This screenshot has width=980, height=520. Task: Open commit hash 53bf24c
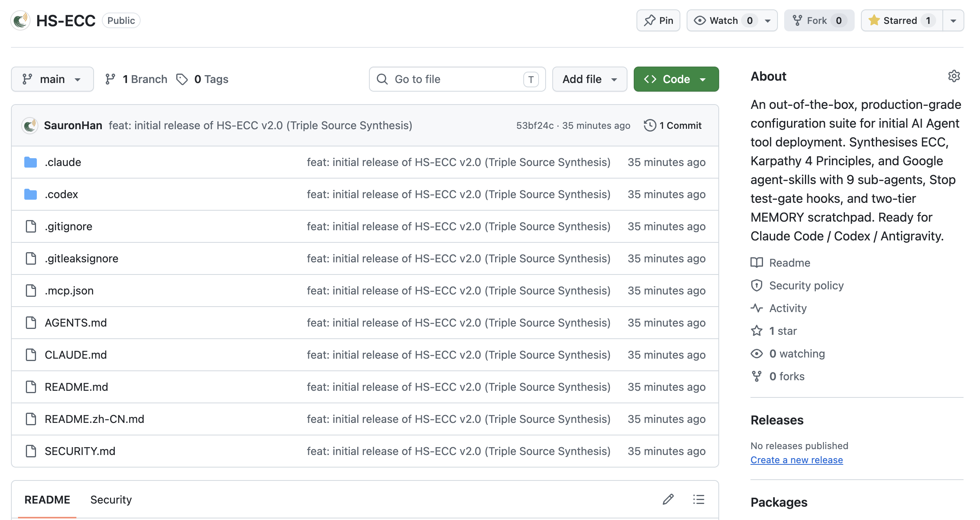535,125
